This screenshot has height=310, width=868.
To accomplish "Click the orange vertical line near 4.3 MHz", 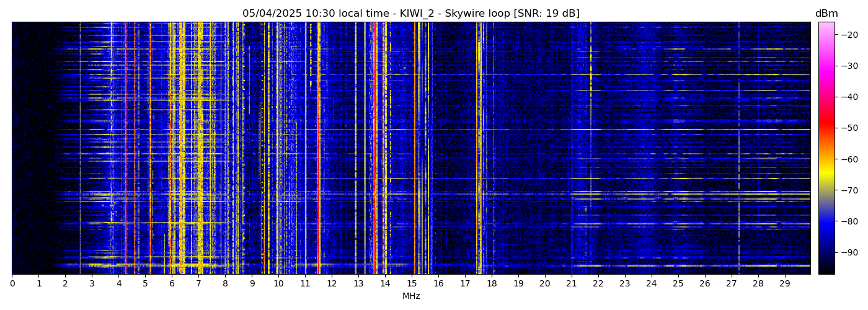I will (x=126, y=149).
